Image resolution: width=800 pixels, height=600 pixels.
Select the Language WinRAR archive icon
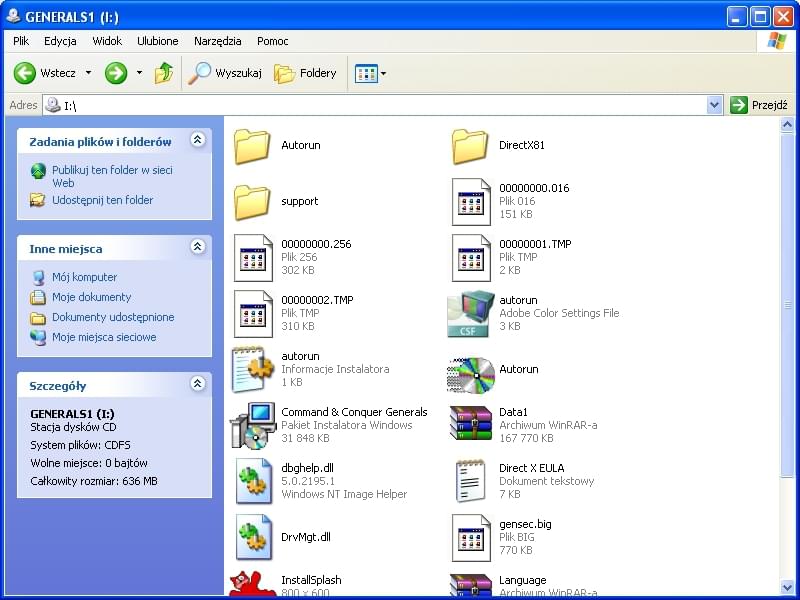point(470,585)
